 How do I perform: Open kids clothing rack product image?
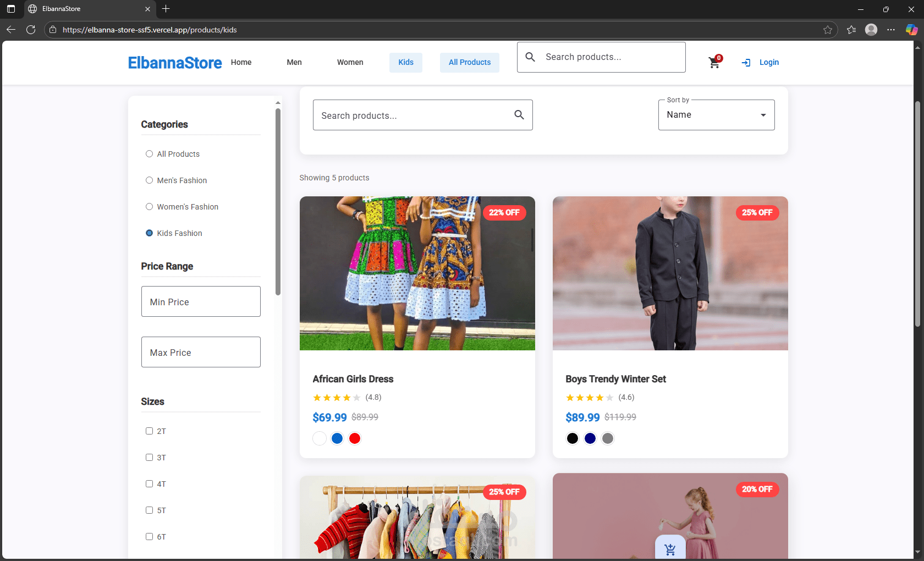[417, 518]
